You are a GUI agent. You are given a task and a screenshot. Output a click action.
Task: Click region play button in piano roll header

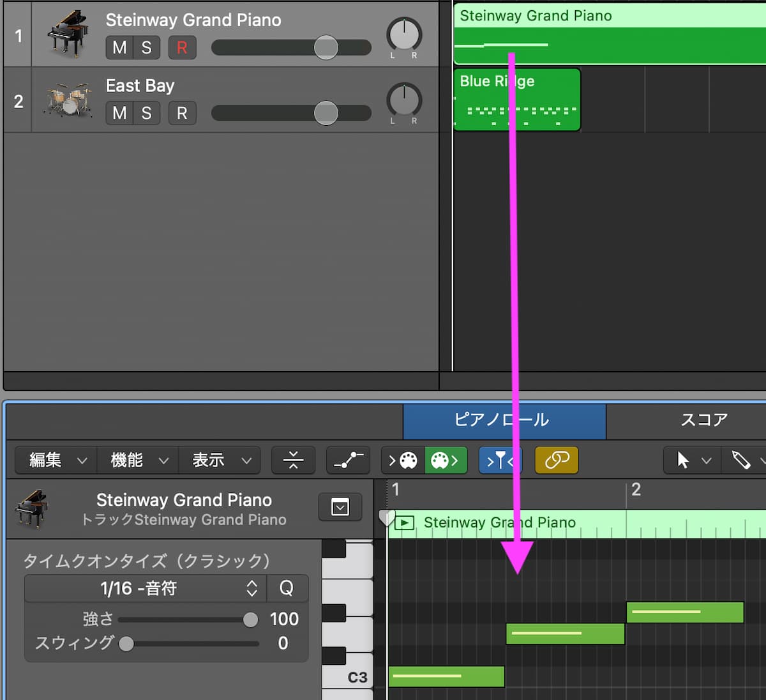tap(404, 523)
